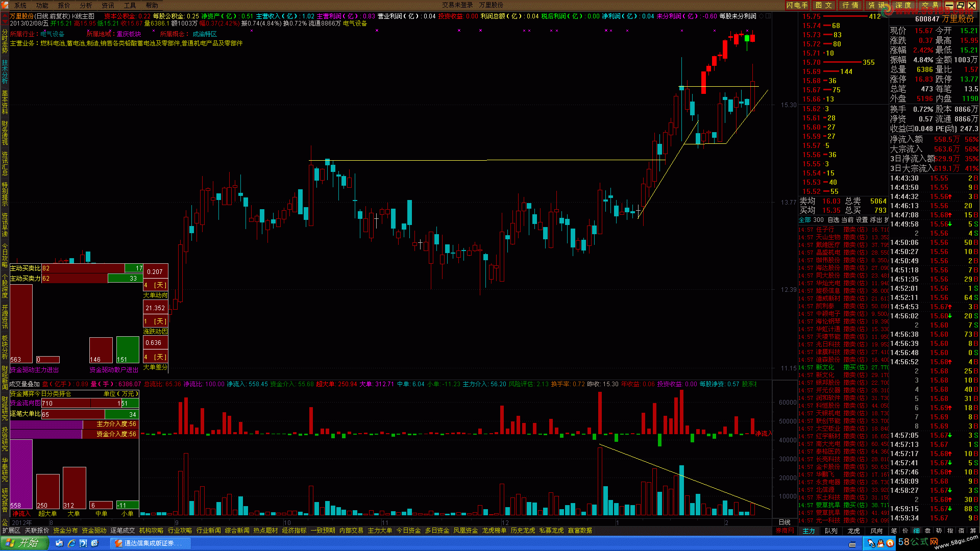This screenshot has height=551, width=980.
Task: Open the 资讯 menu in the menu bar
Action: [x=108, y=5]
